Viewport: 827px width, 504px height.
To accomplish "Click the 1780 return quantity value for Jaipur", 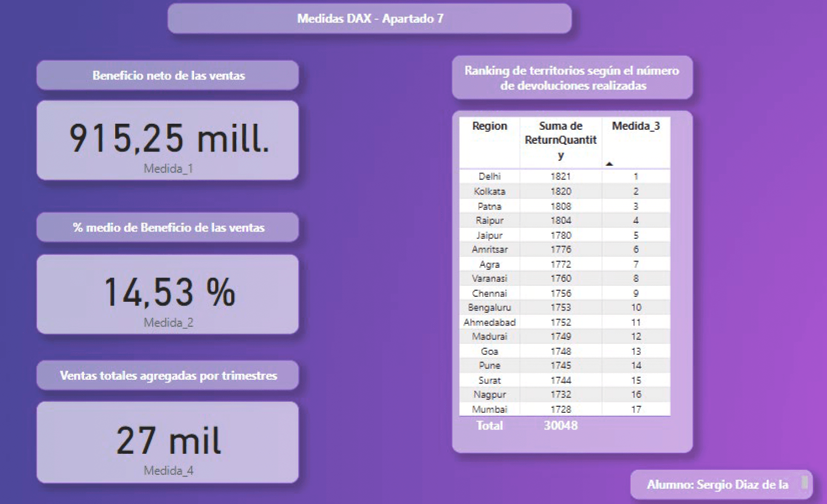I will (x=561, y=235).
